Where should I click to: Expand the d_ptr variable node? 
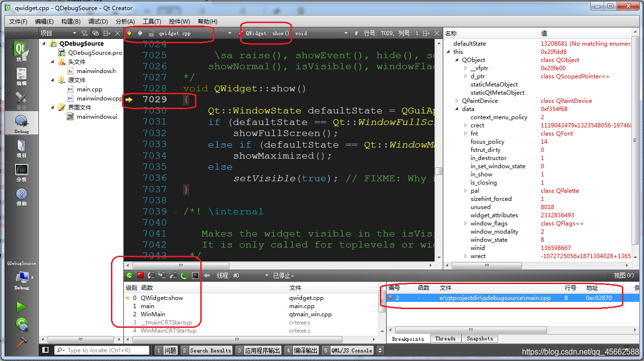tap(465, 76)
